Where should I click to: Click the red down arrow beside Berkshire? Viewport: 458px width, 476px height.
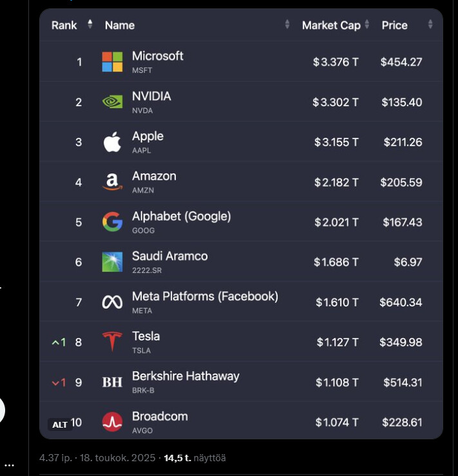(x=55, y=383)
